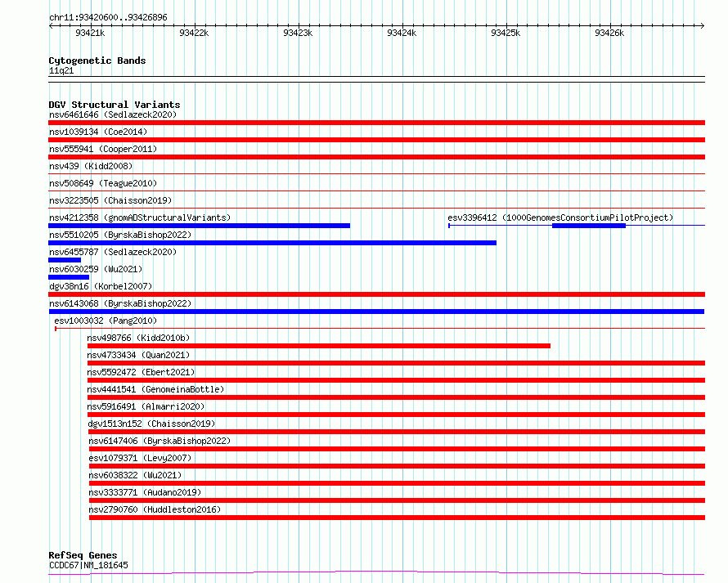Click the red bar under dgv38n16 (Korbel2007)

pyautogui.click(x=376, y=294)
